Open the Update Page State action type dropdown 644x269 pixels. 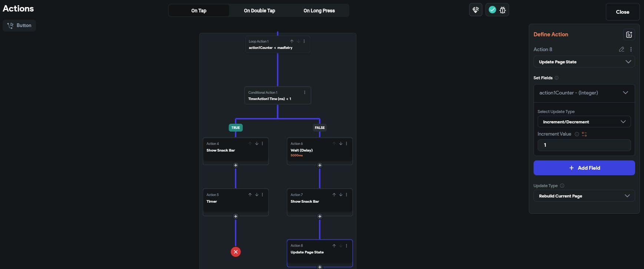click(x=584, y=62)
